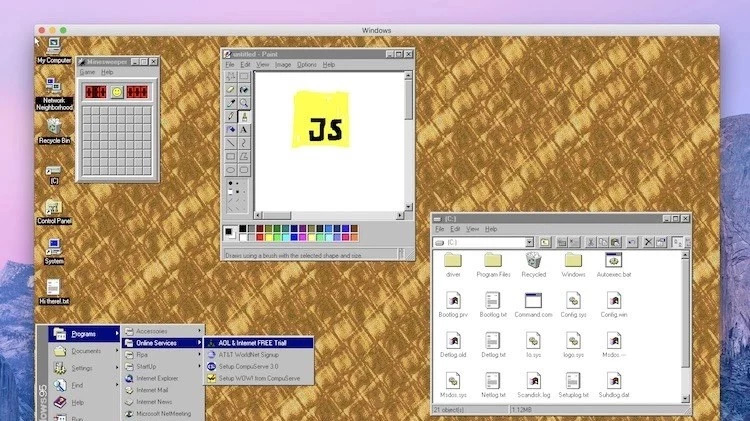Choose the Fill With Color bucket tool
The width and height of the screenshot is (750, 421).
coord(244,90)
